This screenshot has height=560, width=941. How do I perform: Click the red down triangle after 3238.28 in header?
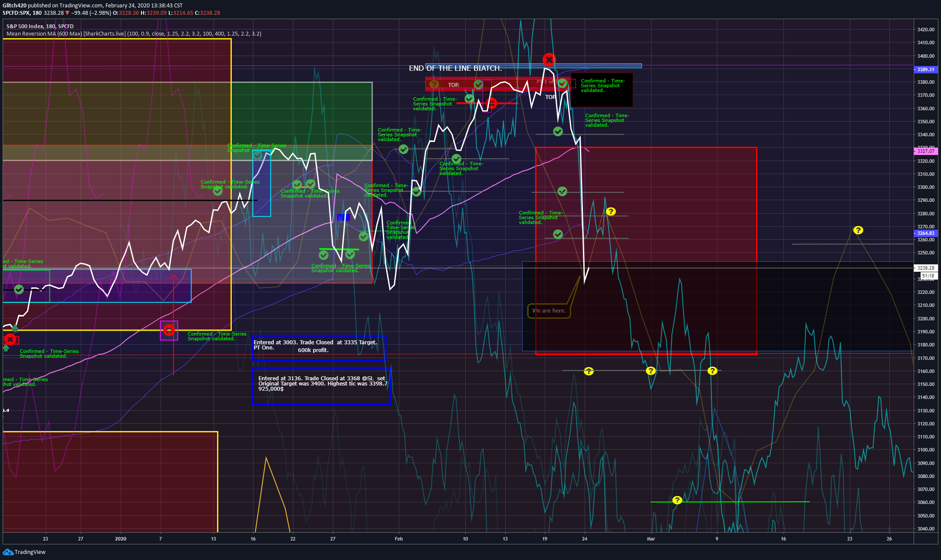(67, 13)
